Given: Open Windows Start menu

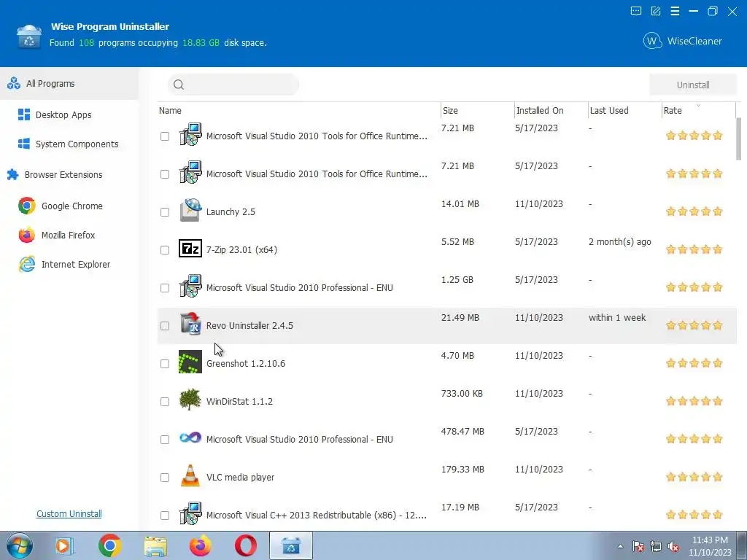Looking at the screenshot, I should coord(19,545).
